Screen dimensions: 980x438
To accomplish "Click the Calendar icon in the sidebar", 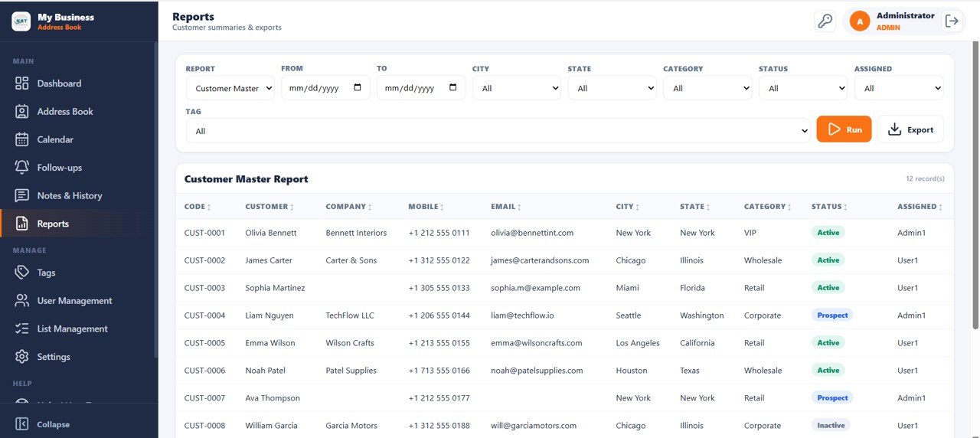I will coord(22,139).
